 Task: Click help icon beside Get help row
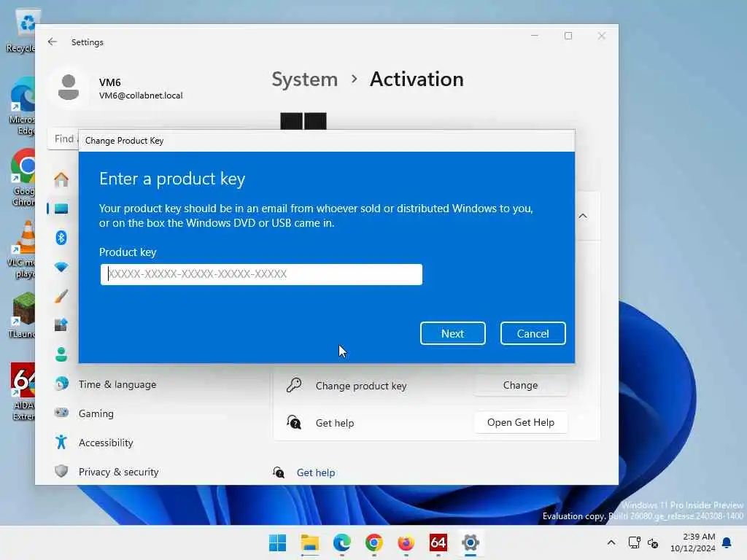294,422
